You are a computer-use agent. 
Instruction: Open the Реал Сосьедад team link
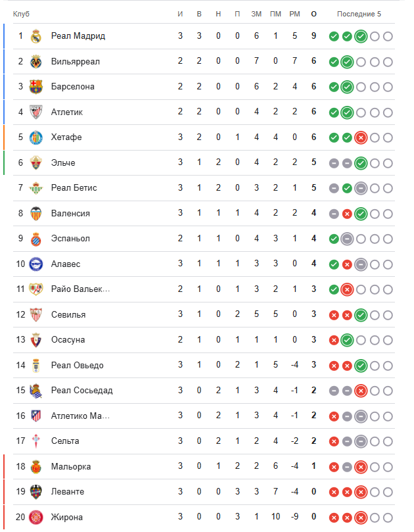pyautogui.click(x=82, y=390)
